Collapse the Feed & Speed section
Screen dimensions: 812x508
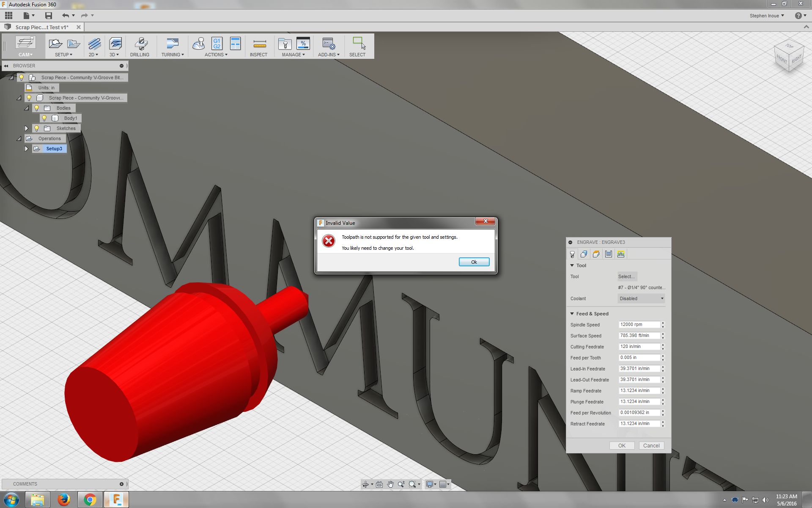tap(572, 314)
